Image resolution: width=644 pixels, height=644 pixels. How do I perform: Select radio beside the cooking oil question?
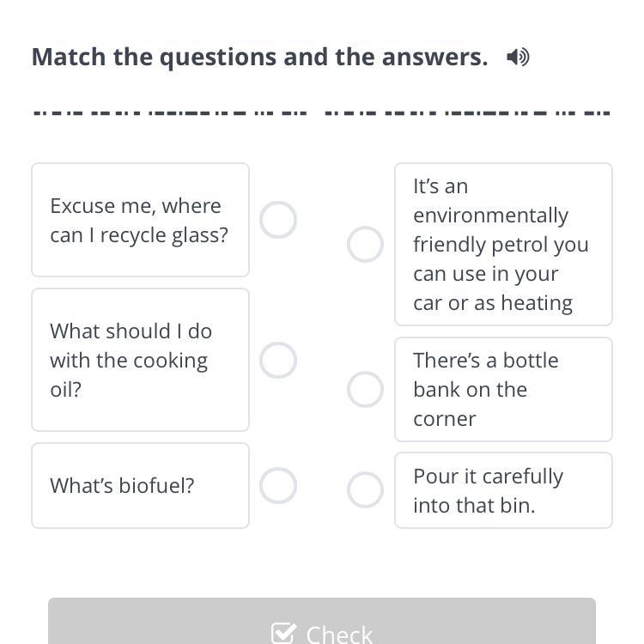[x=278, y=361]
